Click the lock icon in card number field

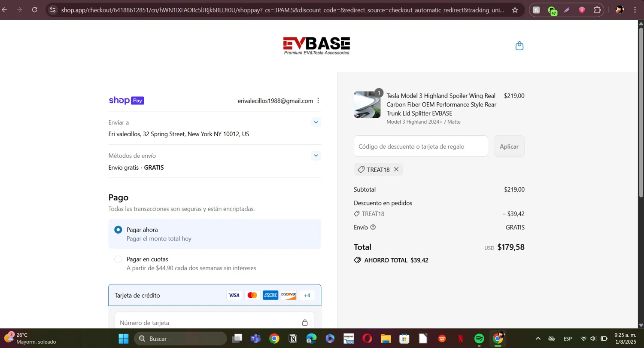305,323
